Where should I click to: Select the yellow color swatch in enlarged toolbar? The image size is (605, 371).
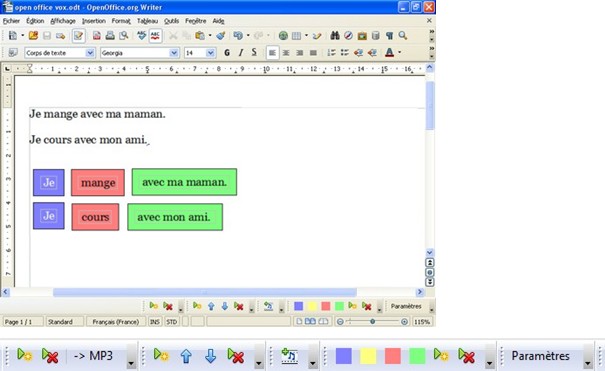(x=368, y=356)
